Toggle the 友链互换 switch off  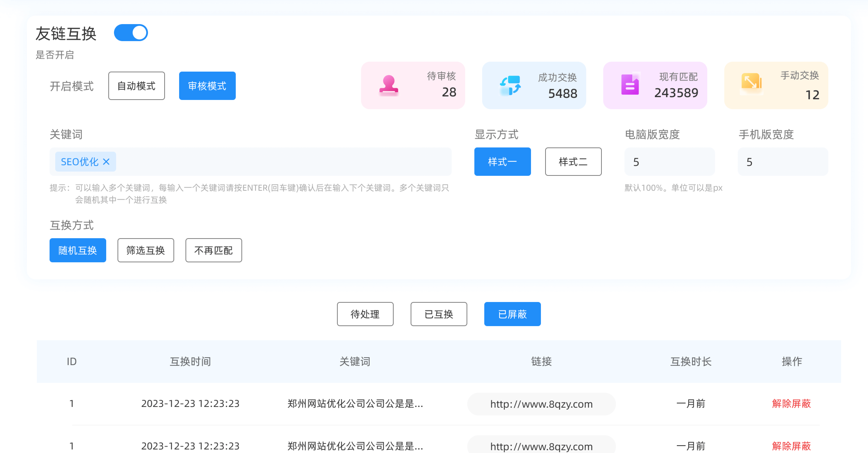click(131, 33)
